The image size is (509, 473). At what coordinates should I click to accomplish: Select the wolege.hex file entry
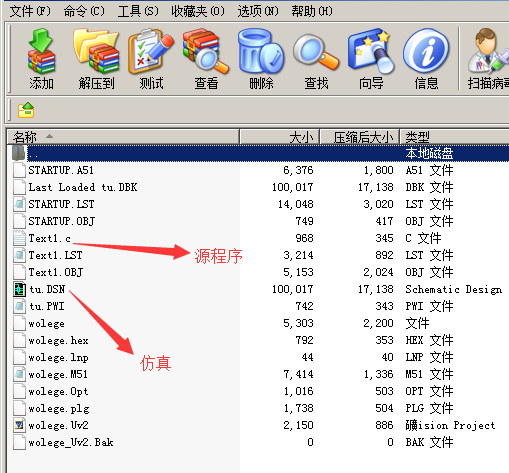(58, 340)
